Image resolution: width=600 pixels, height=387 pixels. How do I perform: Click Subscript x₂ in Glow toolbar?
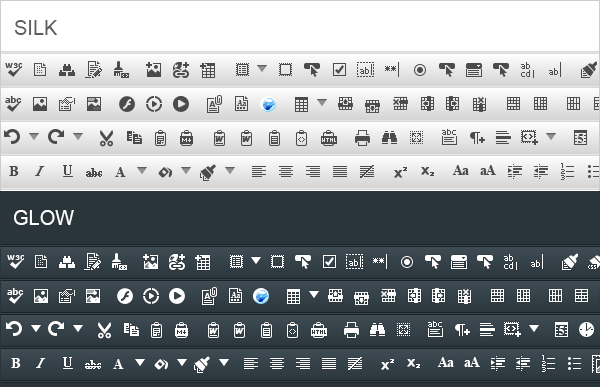pos(414,363)
